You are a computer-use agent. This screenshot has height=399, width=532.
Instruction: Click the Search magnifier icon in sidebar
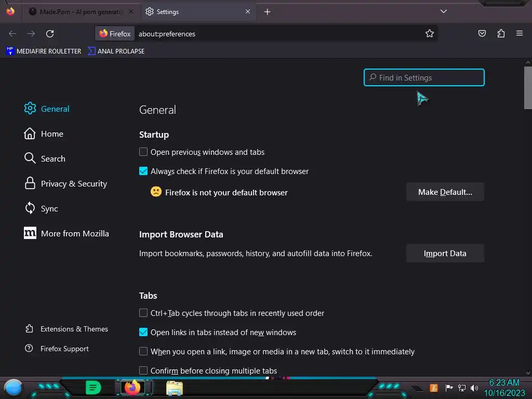(30, 158)
